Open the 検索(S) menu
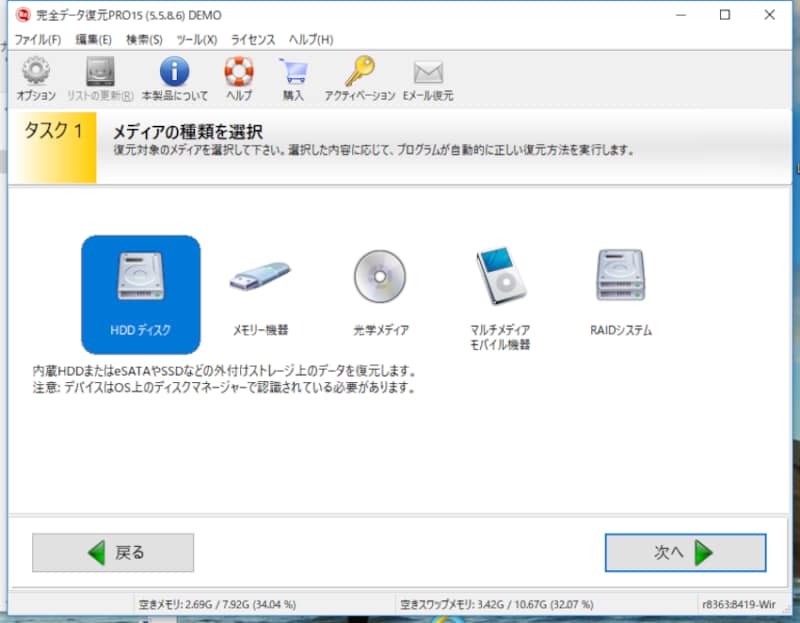The height and width of the screenshot is (623, 800). (x=144, y=40)
